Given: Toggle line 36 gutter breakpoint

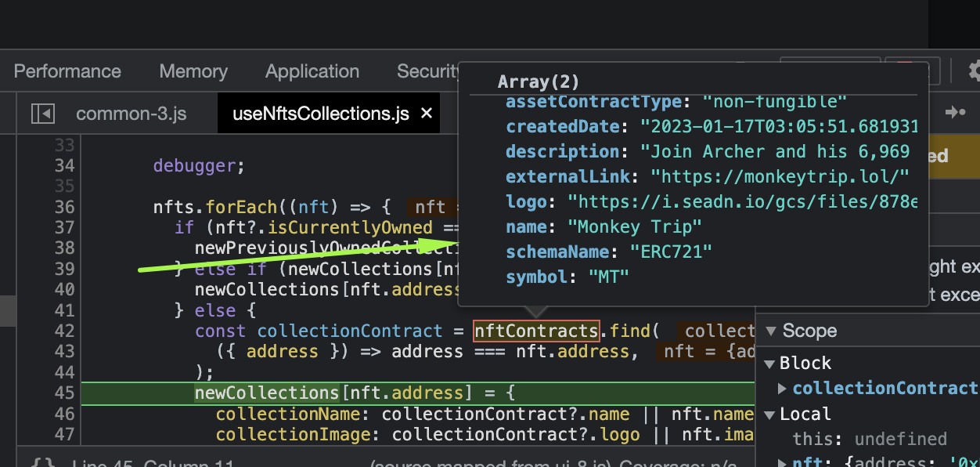Looking at the screenshot, I should tap(65, 206).
